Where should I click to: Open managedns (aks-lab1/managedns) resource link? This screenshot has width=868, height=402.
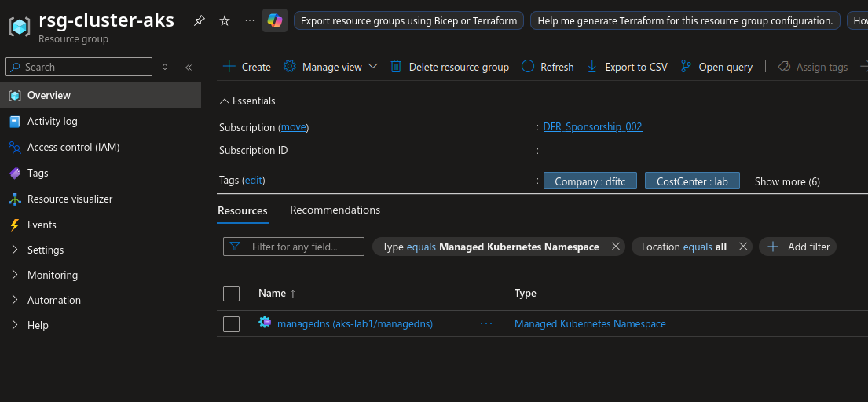(355, 324)
